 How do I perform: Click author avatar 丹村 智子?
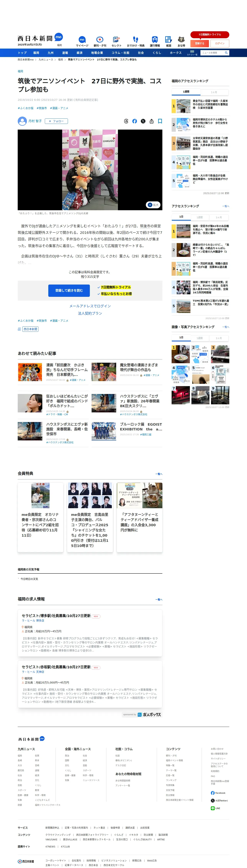click(x=22, y=121)
